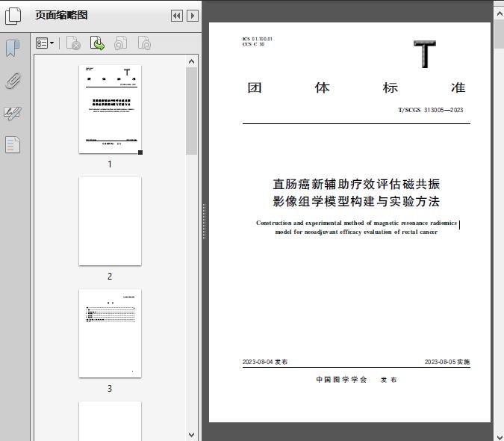The width and height of the screenshot is (504, 441).
Task: Click the thumbnail pane scrollbar thumb
Action: [192, 111]
